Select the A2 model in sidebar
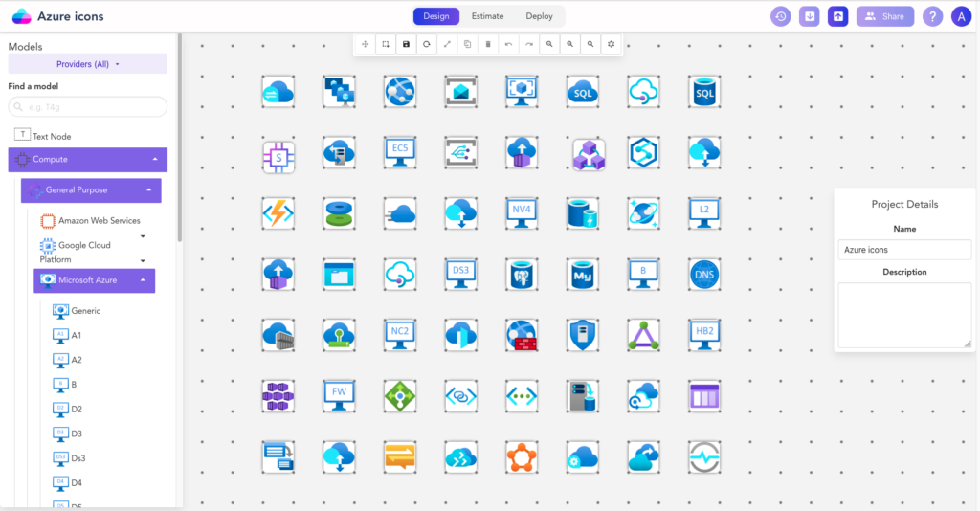Screen dimensions: 980x511 point(68,360)
